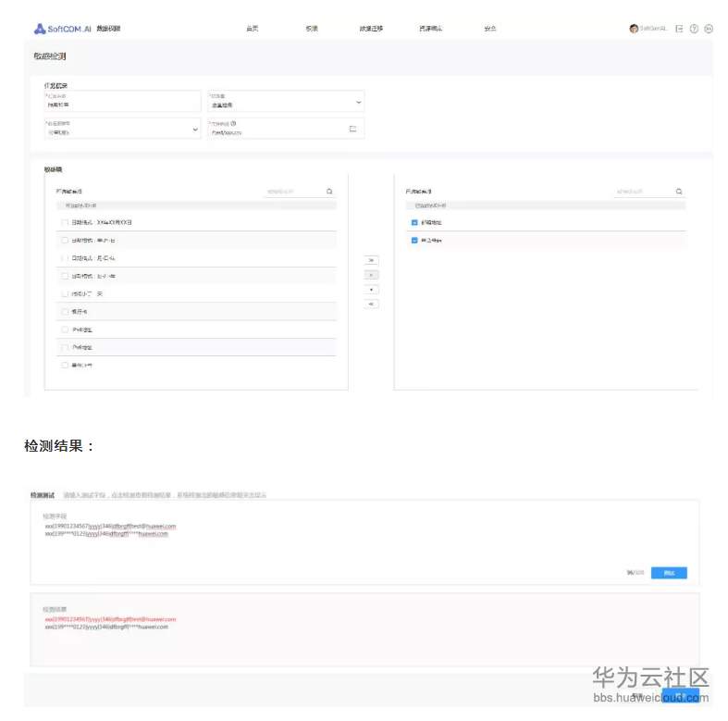Uncheck the first selected item in right panel
This screenshot has width=728, height=721.
(x=414, y=222)
